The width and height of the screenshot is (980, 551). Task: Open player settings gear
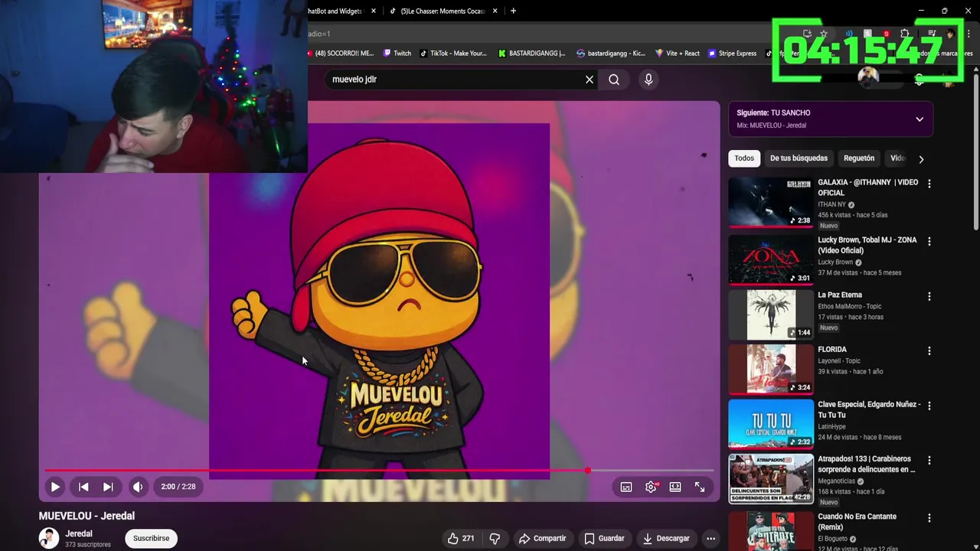pos(651,487)
